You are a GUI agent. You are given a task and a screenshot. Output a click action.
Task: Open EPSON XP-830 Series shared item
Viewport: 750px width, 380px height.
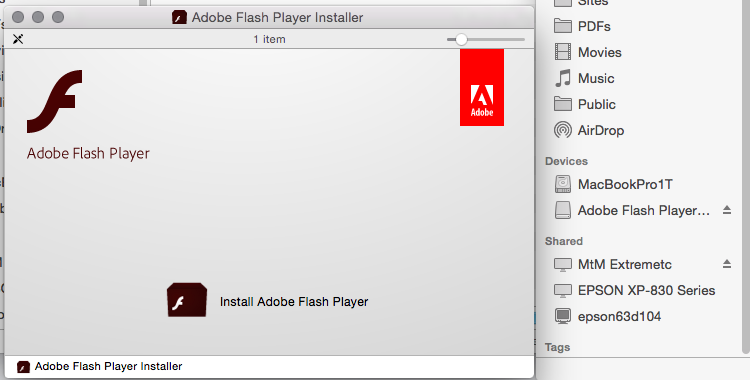(634, 290)
